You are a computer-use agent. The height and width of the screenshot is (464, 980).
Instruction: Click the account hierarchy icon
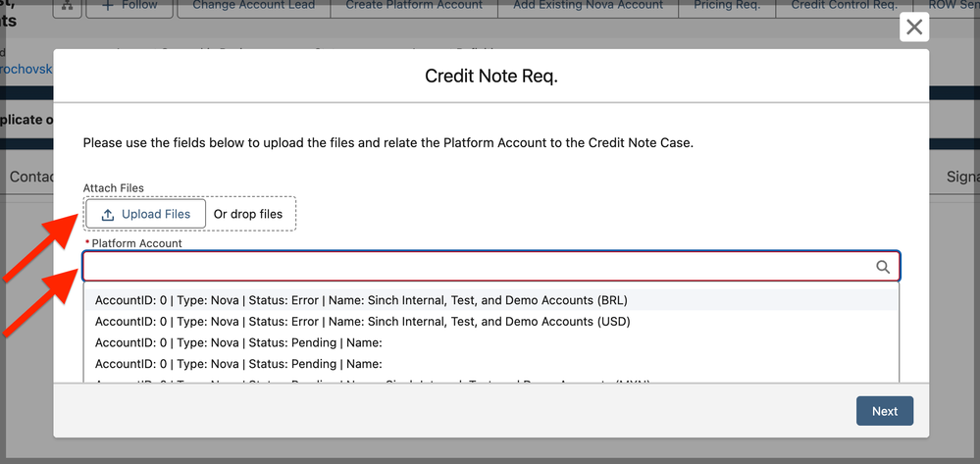67,6
